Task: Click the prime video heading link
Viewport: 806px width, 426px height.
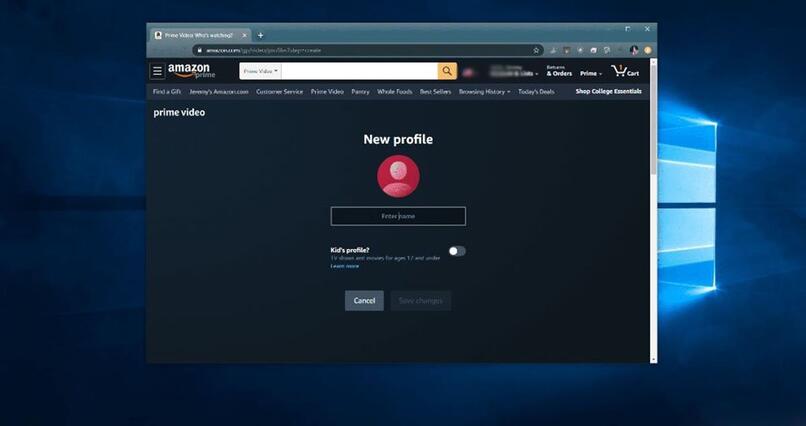Action: coord(179,113)
